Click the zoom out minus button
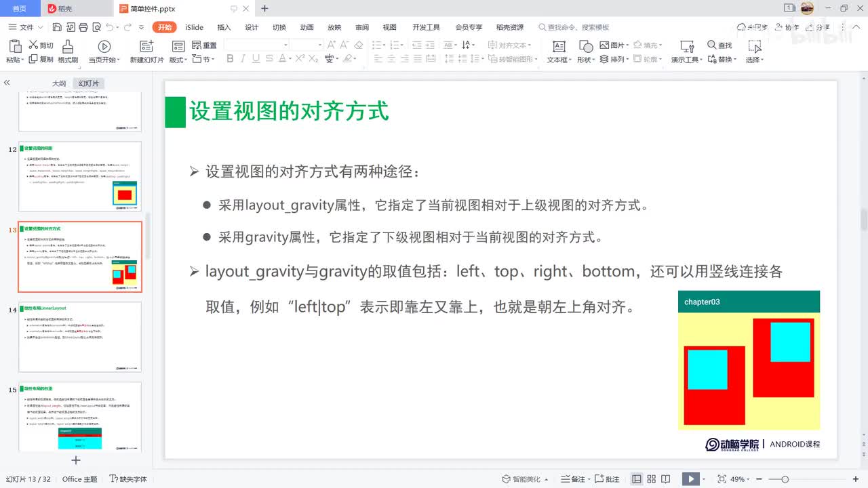This screenshot has width=868, height=488. (760, 479)
